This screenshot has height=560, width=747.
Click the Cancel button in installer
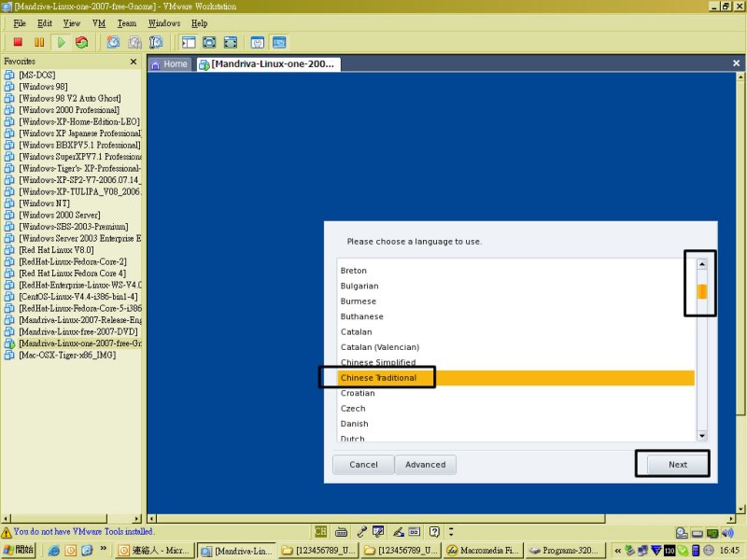click(363, 465)
